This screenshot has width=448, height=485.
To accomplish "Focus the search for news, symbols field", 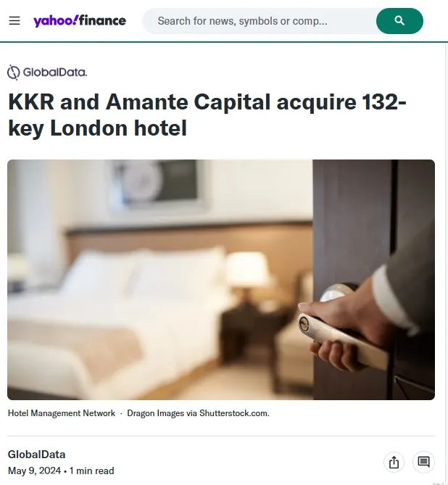I will (259, 21).
